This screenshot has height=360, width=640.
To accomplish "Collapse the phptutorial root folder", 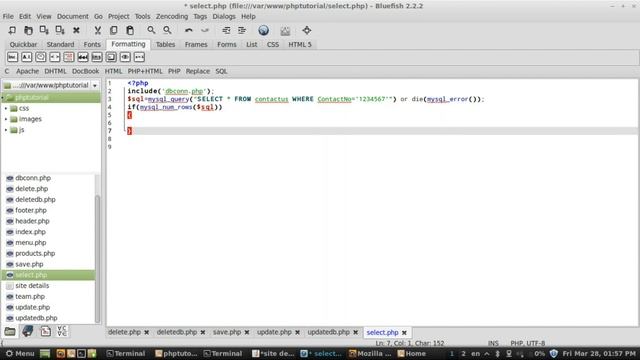I will pyautogui.click(x=3, y=98).
